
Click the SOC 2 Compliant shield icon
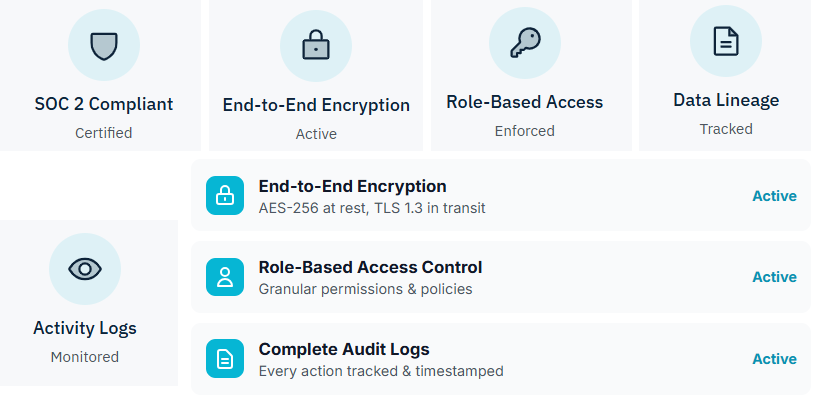pos(104,45)
